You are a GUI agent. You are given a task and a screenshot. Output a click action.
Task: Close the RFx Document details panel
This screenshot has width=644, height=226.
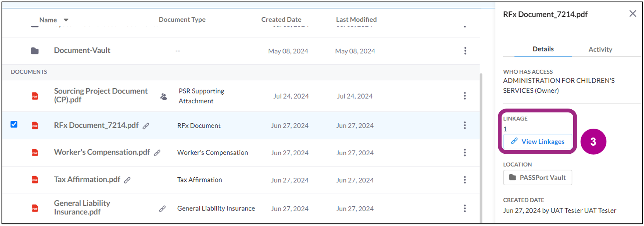point(633,14)
